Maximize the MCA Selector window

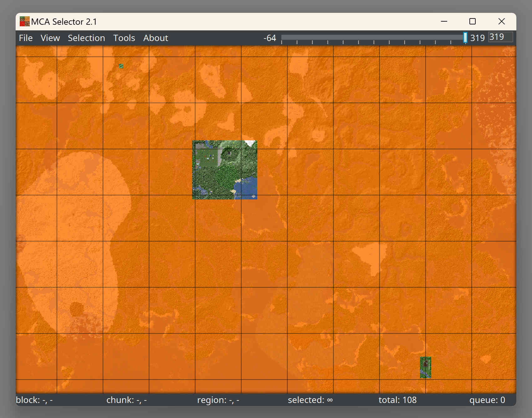click(473, 21)
